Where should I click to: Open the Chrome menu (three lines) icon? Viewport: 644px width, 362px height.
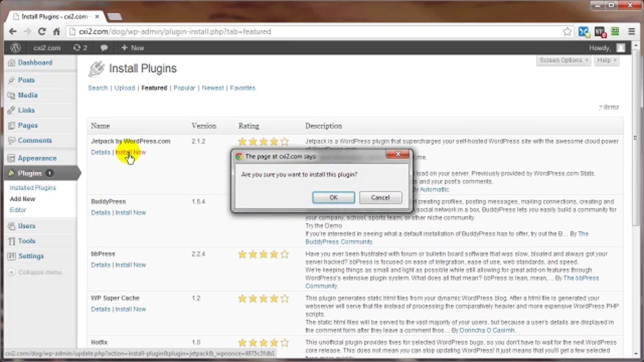[x=632, y=32]
